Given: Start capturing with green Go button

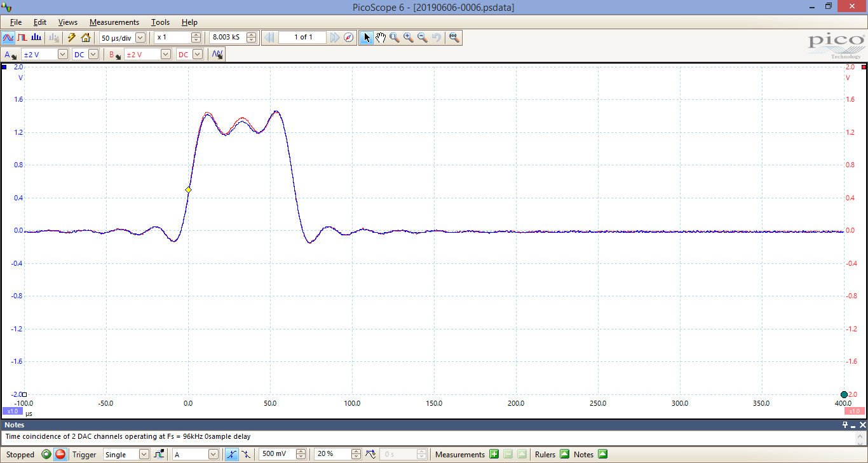Looking at the screenshot, I should click(x=46, y=454).
